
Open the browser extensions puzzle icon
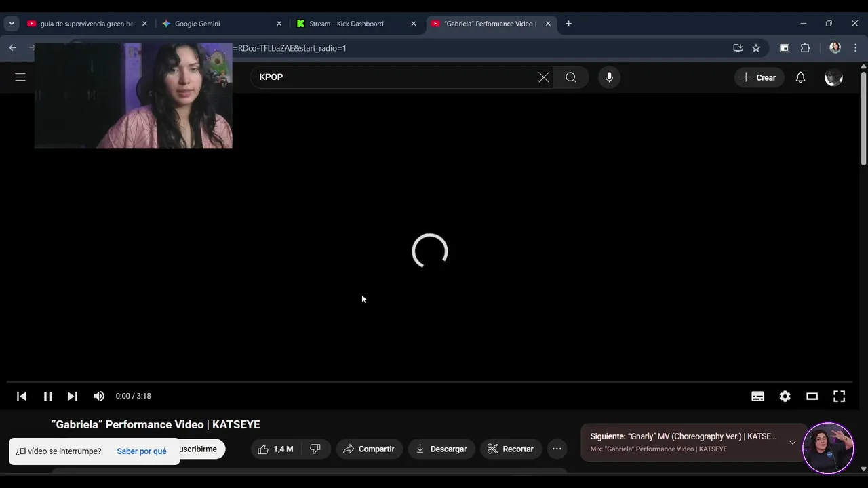(x=806, y=48)
